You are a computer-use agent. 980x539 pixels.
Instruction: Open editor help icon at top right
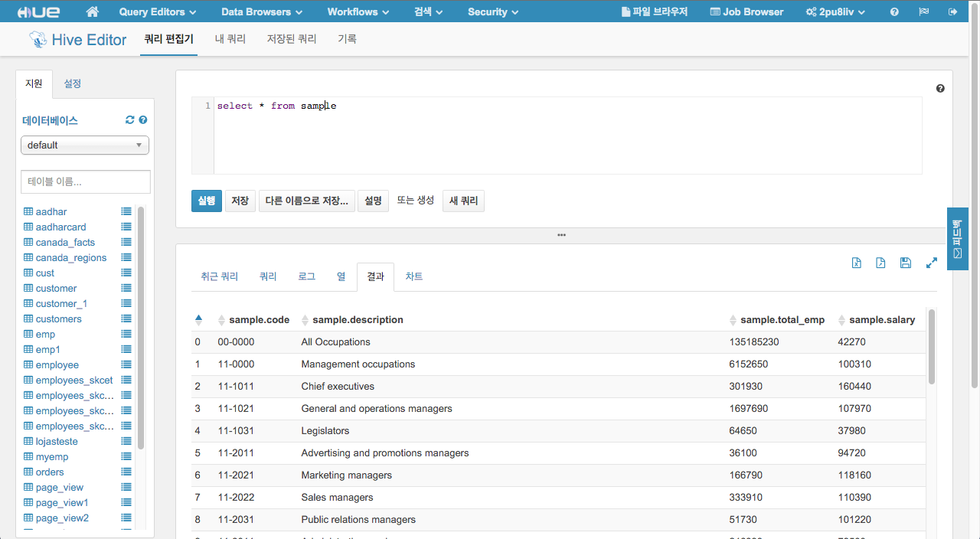[940, 88]
